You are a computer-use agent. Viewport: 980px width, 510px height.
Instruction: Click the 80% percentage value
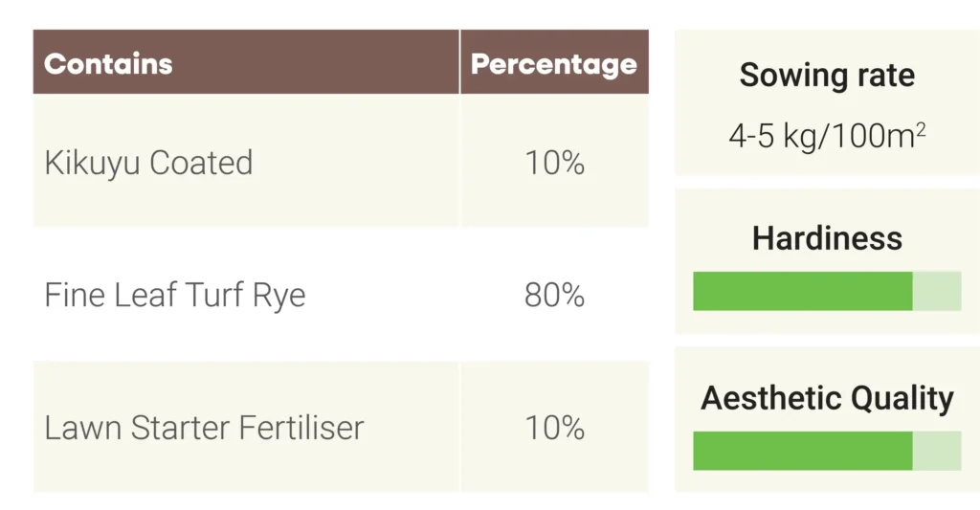point(554,295)
